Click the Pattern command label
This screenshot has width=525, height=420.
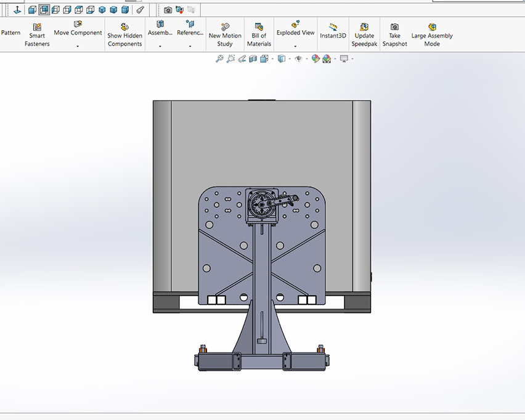(10, 33)
